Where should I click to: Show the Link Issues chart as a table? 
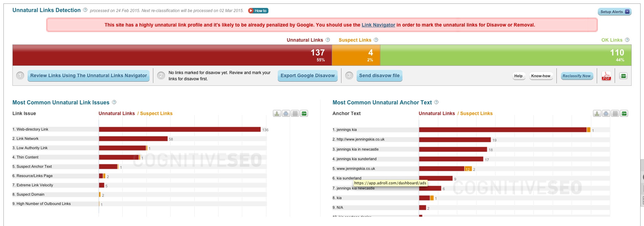point(295,114)
